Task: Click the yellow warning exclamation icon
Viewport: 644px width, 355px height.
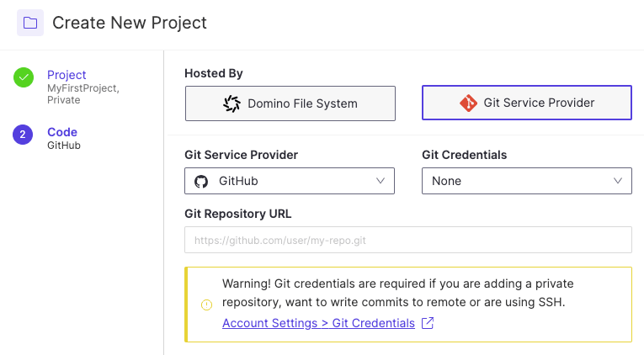Action: pyautogui.click(x=206, y=305)
